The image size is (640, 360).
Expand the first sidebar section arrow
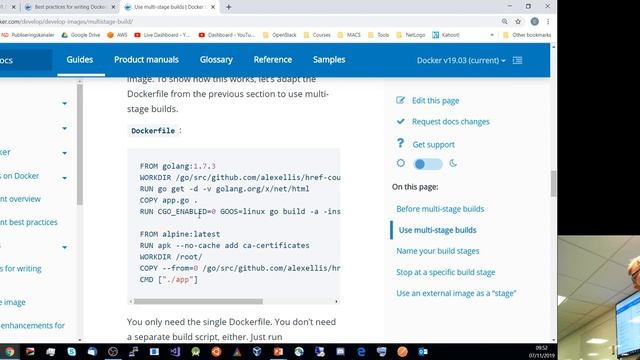pyautogui.click(x=64, y=104)
